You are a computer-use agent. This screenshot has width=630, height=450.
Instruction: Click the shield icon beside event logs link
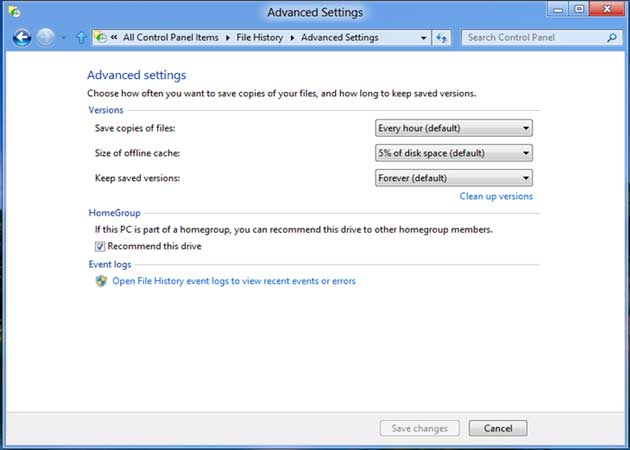tap(101, 281)
